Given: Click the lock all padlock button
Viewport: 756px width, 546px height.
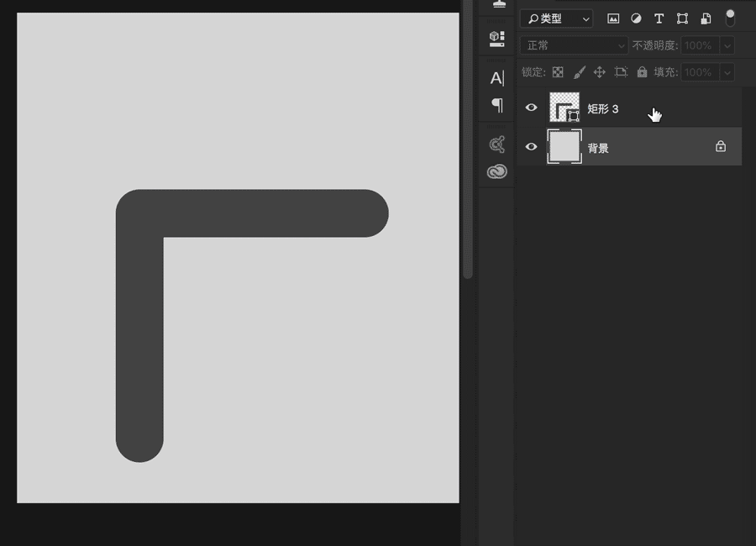Looking at the screenshot, I should pos(642,72).
